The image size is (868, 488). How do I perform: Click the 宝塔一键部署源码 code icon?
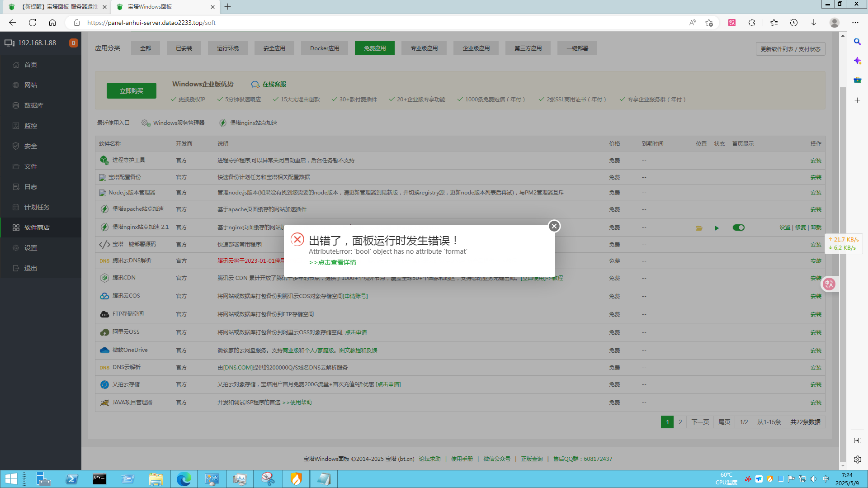[x=104, y=244]
